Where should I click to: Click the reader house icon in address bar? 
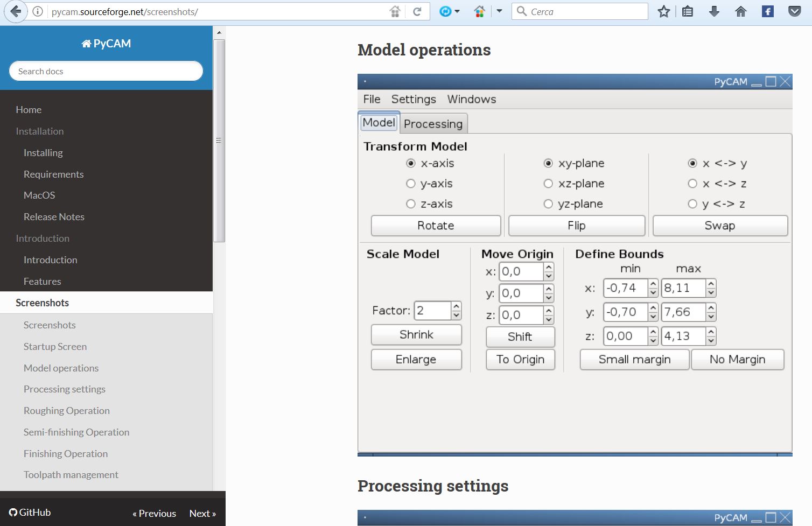[x=395, y=11]
